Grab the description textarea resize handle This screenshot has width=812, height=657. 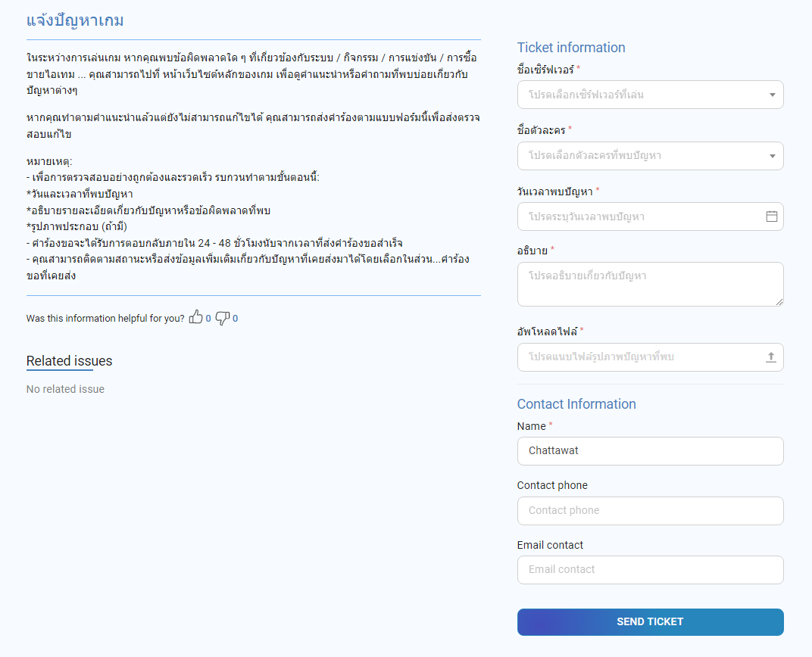(779, 302)
